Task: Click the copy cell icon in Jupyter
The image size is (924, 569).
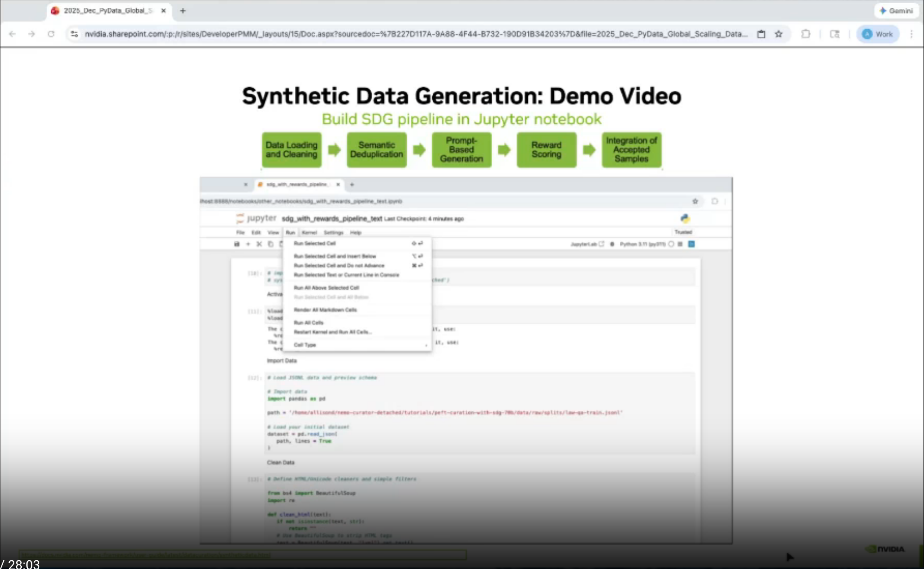Action: tap(271, 244)
